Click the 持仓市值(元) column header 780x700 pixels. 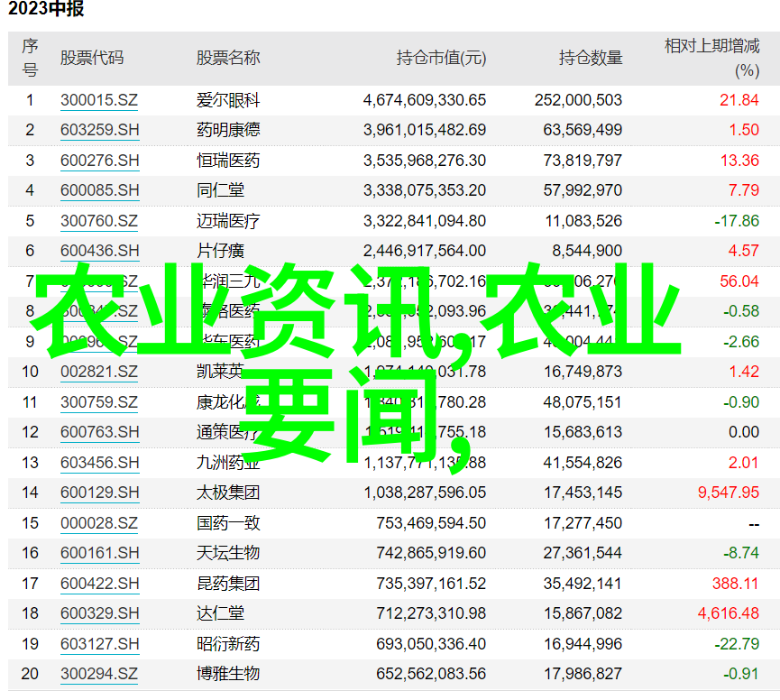pos(441,59)
